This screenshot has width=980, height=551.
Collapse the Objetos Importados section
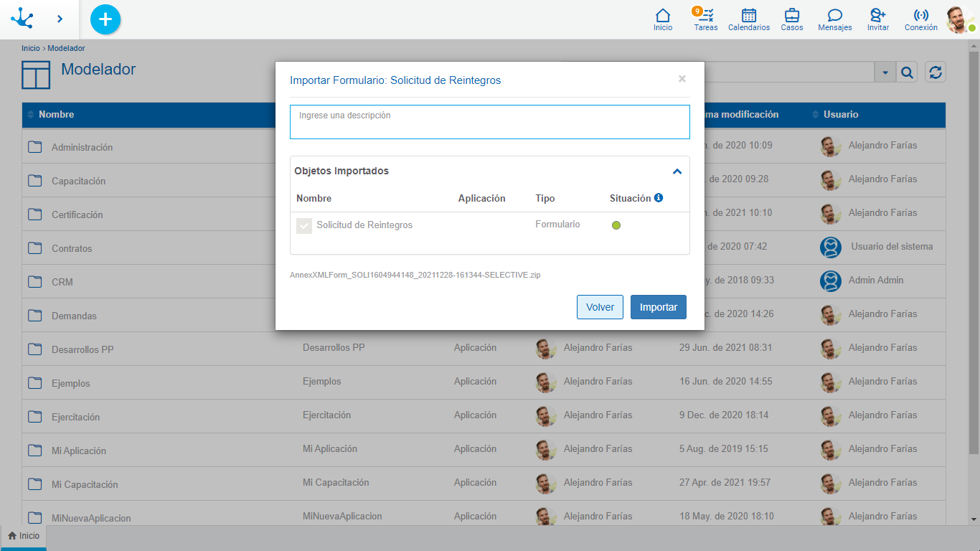677,171
